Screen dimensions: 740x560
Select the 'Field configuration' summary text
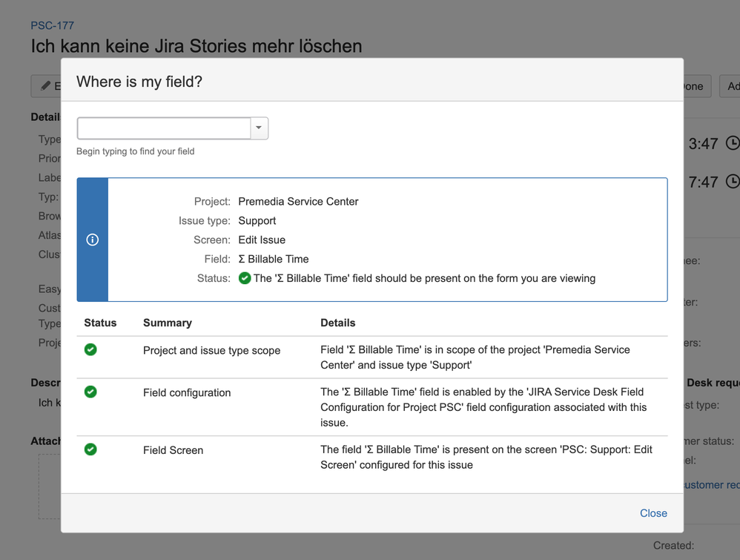pyautogui.click(x=187, y=392)
